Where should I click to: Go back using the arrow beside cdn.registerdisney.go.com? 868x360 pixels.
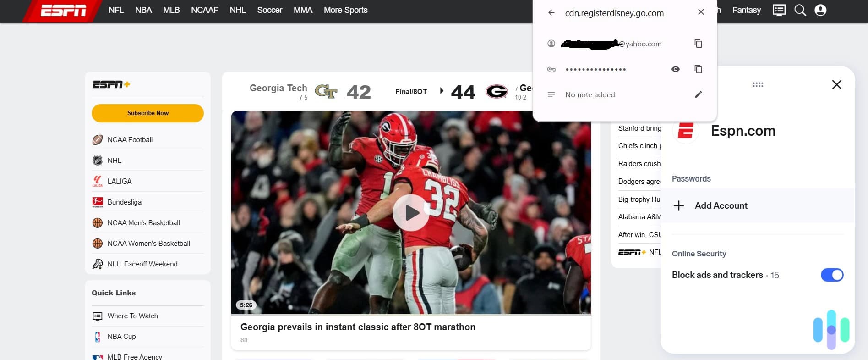pyautogui.click(x=551, y=13)
